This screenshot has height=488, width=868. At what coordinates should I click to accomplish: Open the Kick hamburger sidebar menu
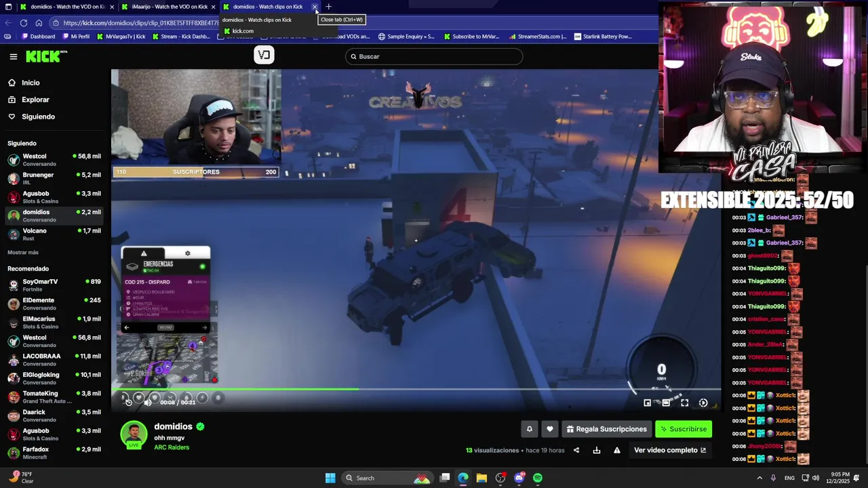13,57
